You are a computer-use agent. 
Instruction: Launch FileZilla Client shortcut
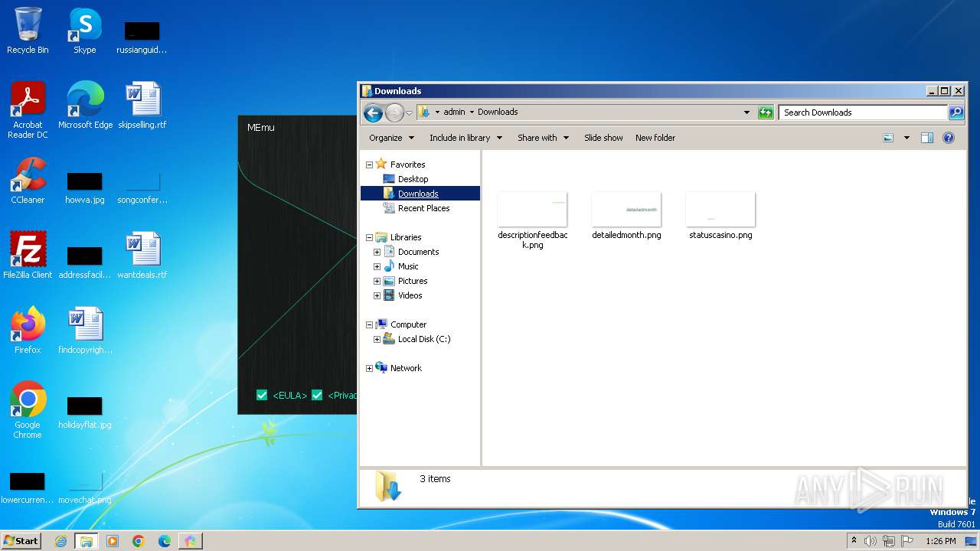pyautogui.click(x=28, y=256)
